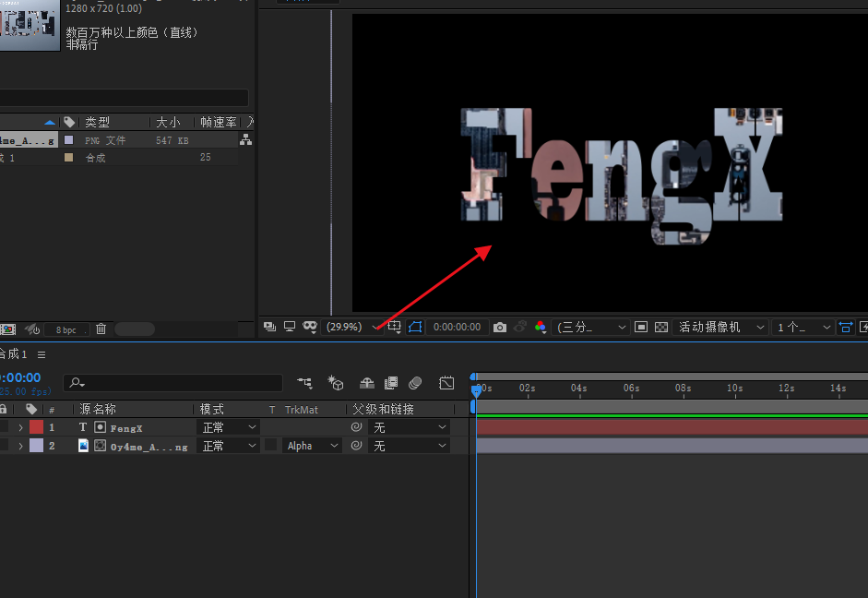Open the magnification 29.9% dropdown

tap(352, 327)
